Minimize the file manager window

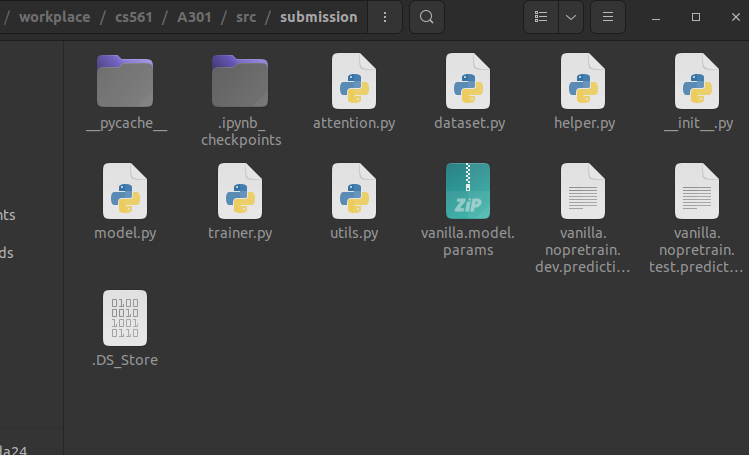point(656,17)
